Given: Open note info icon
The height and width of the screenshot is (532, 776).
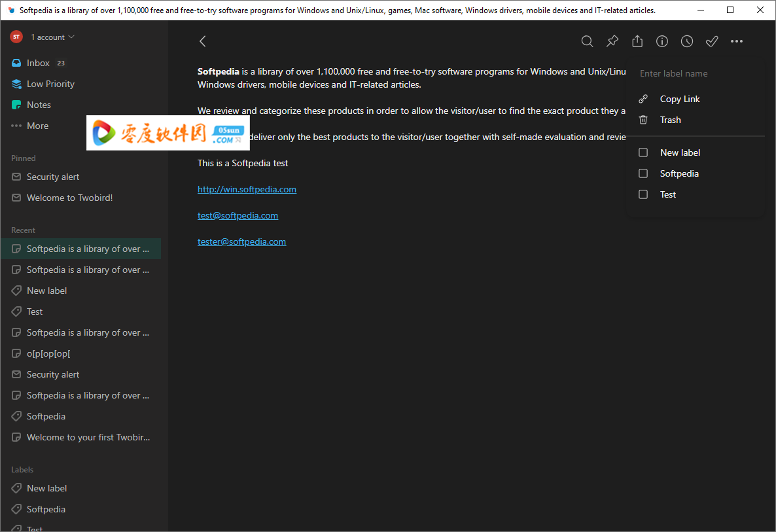Looking at the screenshot, I should [x=662, y=41].
